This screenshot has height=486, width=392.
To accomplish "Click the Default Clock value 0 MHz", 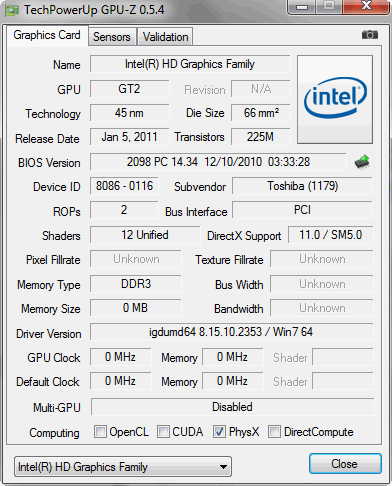I will [x=120, y=381].
